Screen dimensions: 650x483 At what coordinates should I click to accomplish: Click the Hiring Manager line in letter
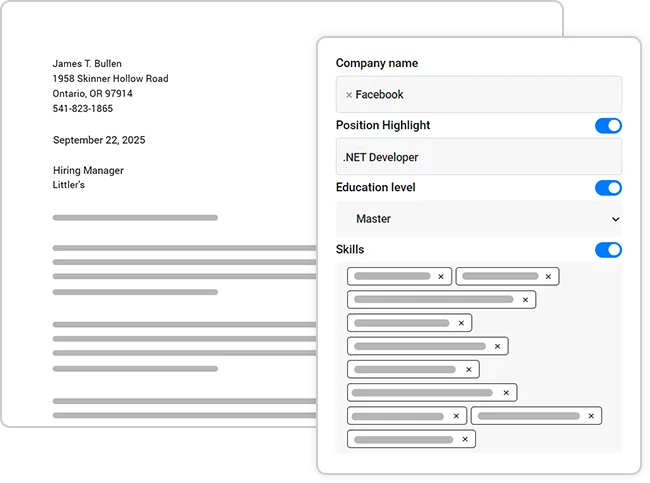(x=88, y=171)
